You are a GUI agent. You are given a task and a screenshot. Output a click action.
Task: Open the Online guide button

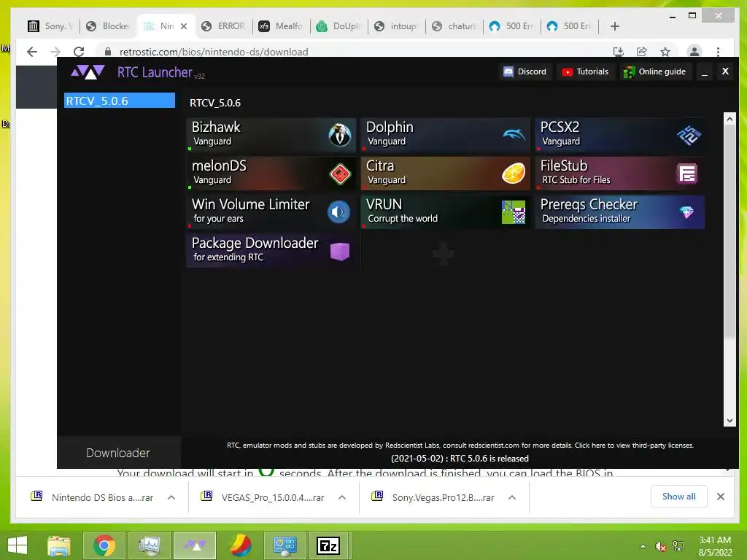(x=655, y=72)
